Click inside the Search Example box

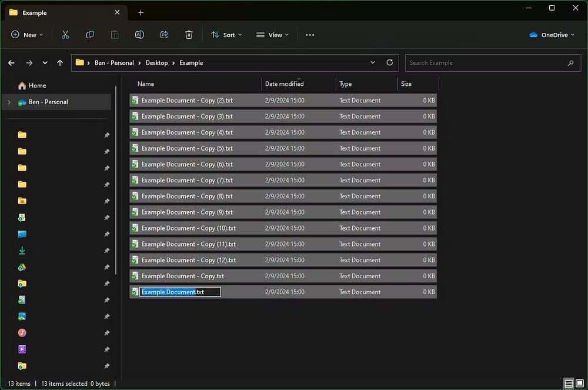493,63
